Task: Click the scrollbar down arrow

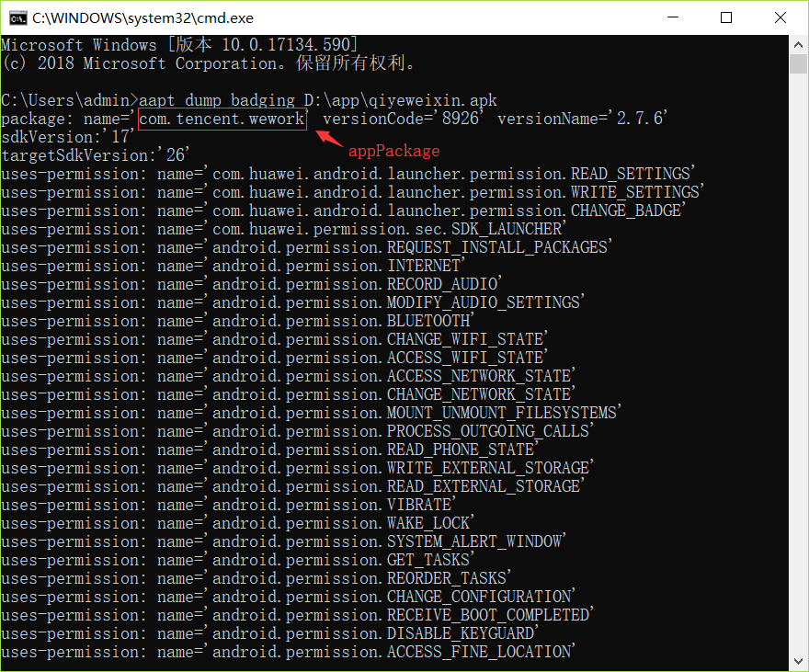Action: click(798, 661)
